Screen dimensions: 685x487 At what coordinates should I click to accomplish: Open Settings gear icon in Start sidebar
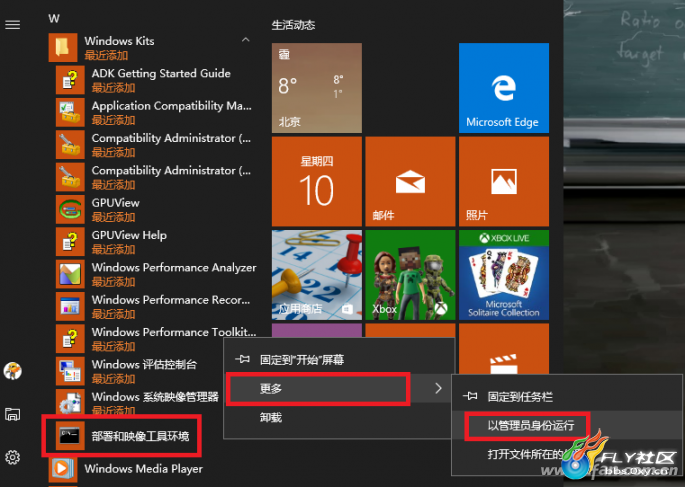tap(12, 457)
